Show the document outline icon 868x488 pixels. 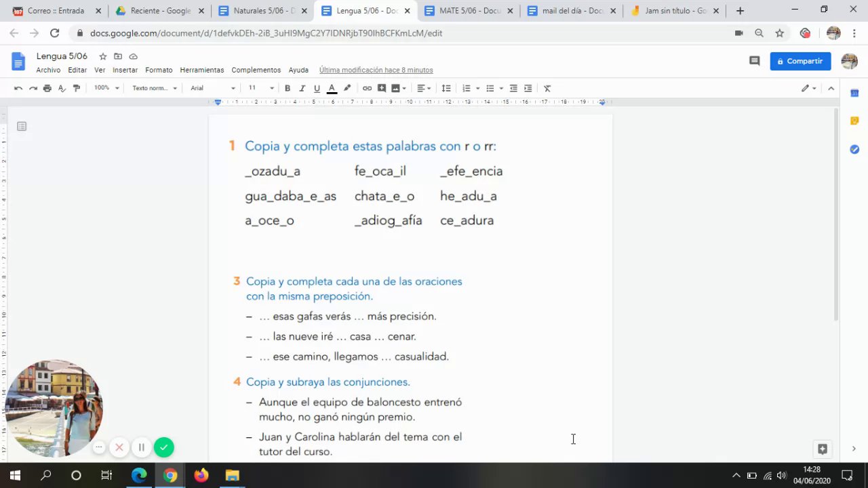pyautogui.click(x=22, y=126)
